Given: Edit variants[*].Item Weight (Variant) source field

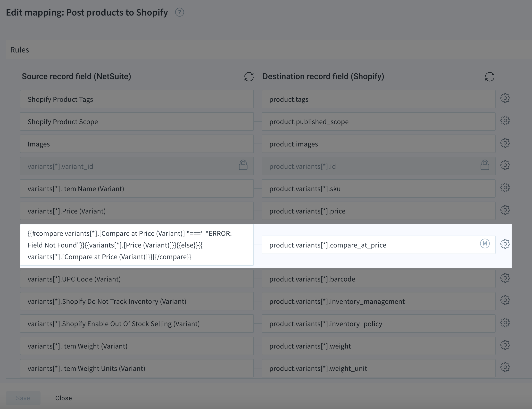Looking at the screenshot, I should point(137,346).
